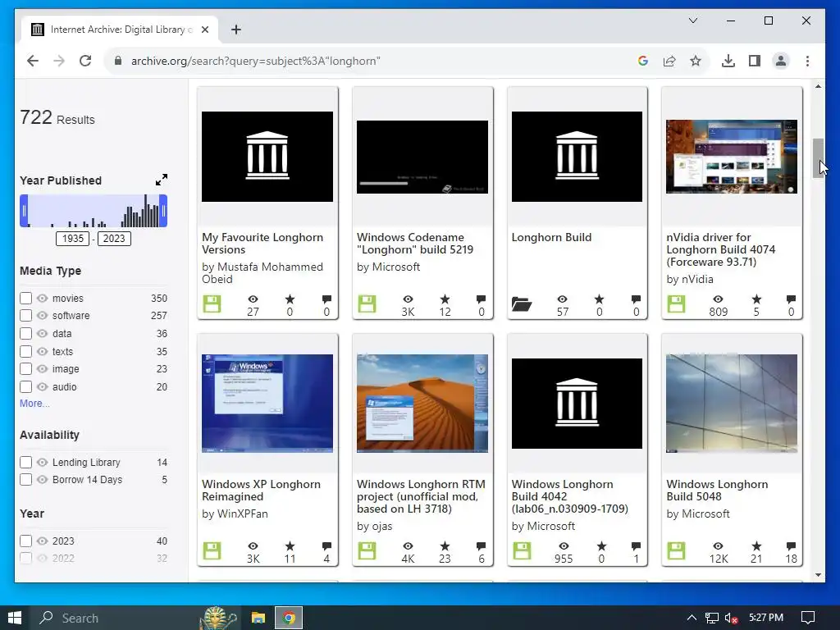
Task: Show hidden system tray icons
Action: click(x=691, y=618)
